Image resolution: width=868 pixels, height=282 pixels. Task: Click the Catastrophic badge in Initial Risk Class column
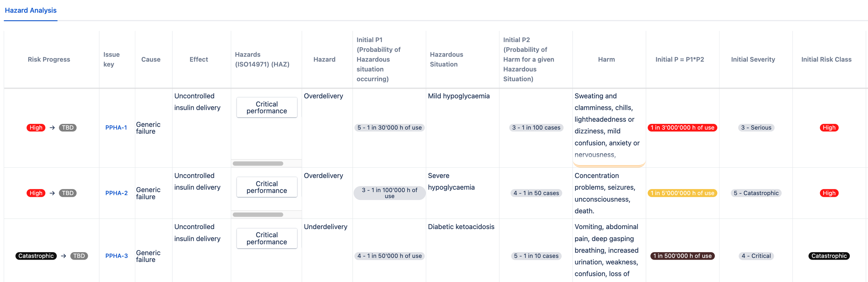829,256
